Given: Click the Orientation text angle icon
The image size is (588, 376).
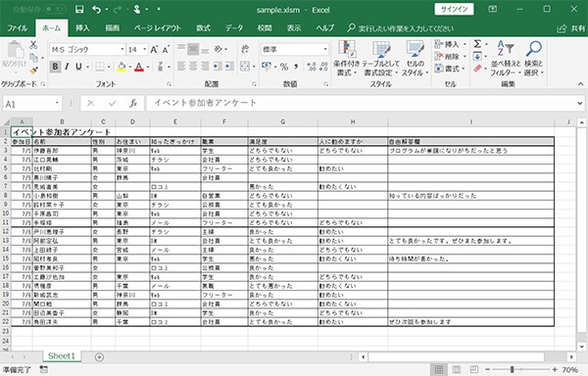Looking at the screenshot, I should pos(219,49).
